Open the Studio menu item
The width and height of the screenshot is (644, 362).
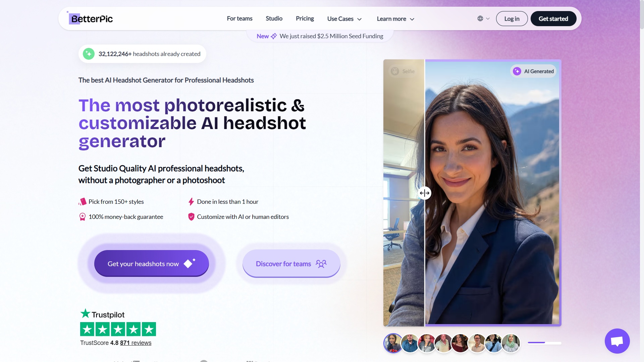tap(274, 19)
